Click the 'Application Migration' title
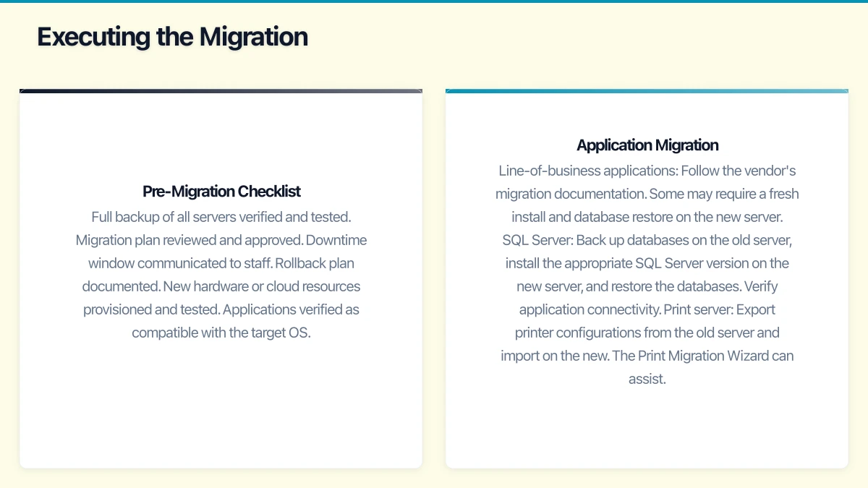868x488 pixels. tap(647, 145)
